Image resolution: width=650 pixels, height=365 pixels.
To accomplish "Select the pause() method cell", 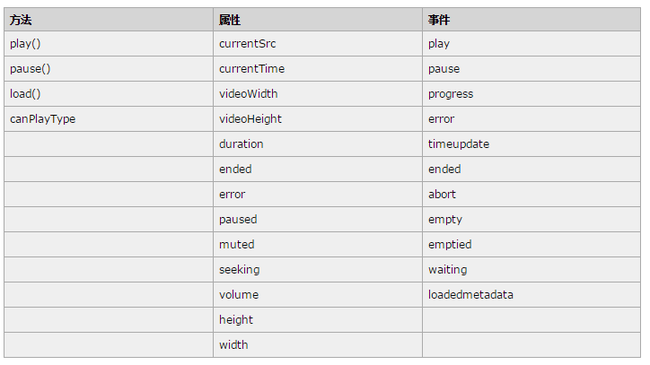I will coord(109,69).
